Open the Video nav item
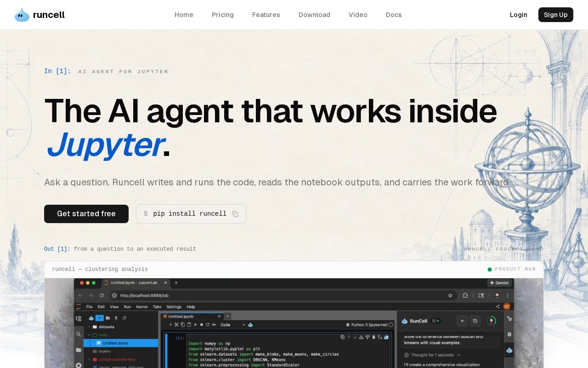The height and width of the screenshot is (368, 588). [358, 15]
